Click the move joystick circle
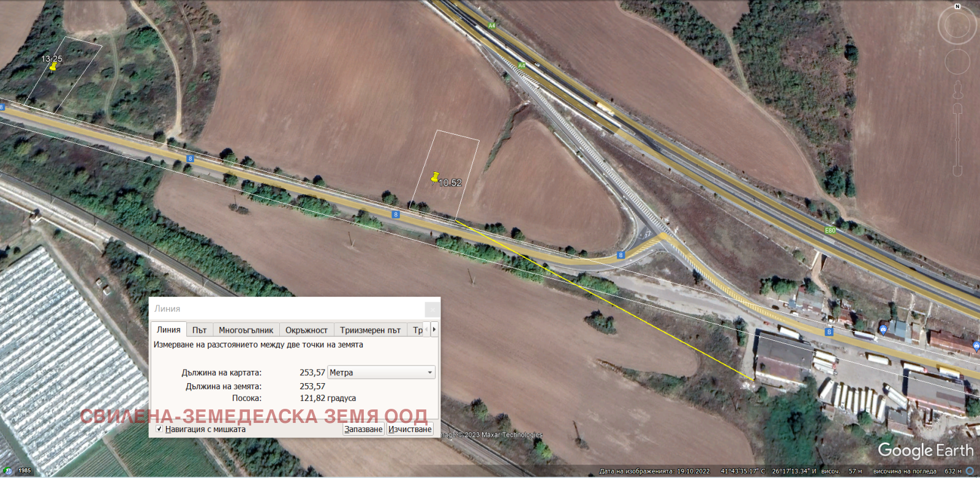The image size is (980, 478). pyautogui.click(x=957, y=62)
